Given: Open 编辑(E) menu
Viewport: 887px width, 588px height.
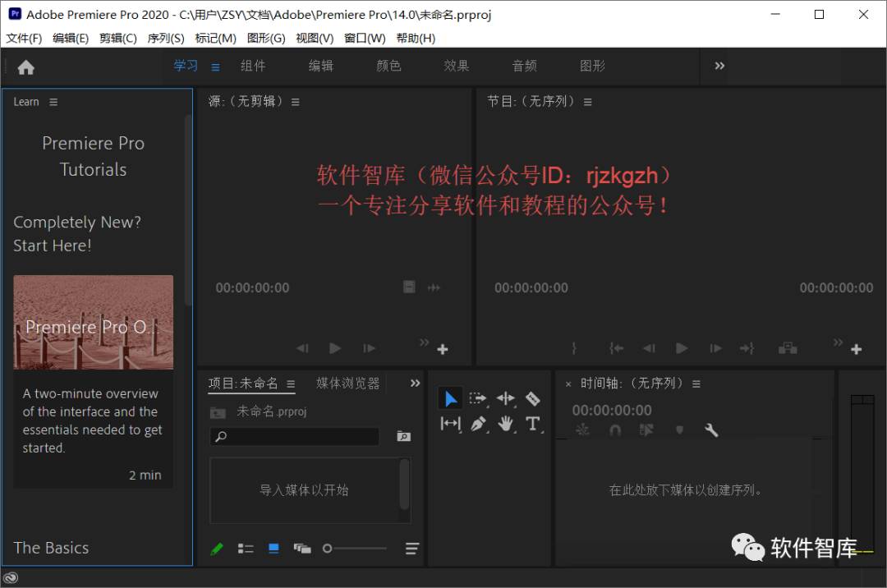Looking at the screenshot, I should pos(71,38).
